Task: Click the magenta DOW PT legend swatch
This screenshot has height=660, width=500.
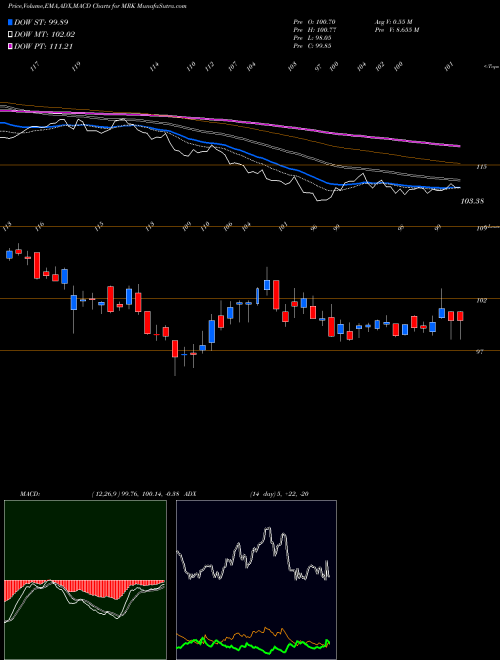Action: pos(11,47)
